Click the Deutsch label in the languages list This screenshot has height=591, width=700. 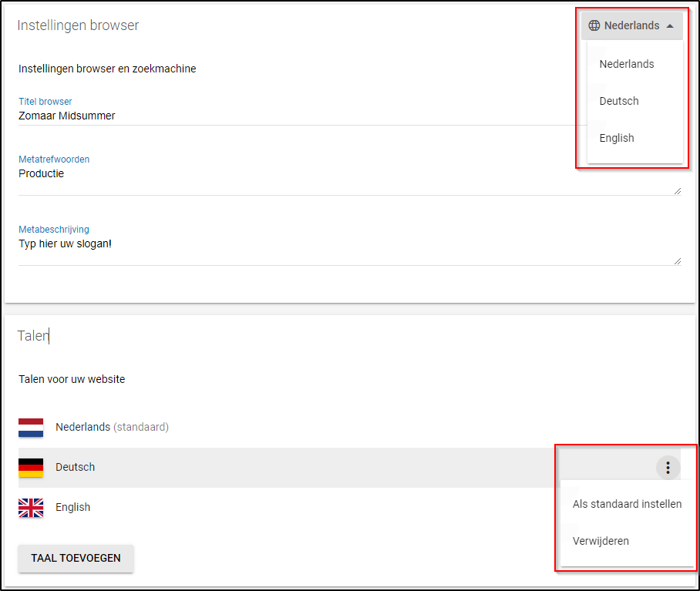pos(75,467)
